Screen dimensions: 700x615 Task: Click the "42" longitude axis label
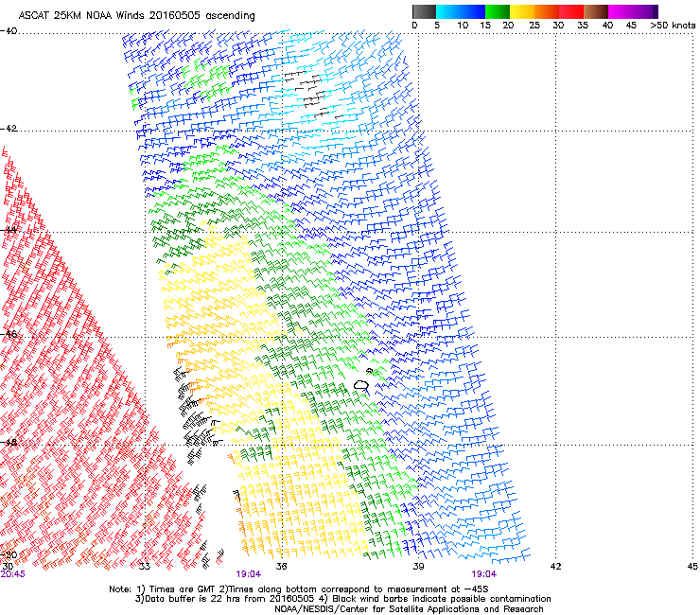tap(555, 567)
